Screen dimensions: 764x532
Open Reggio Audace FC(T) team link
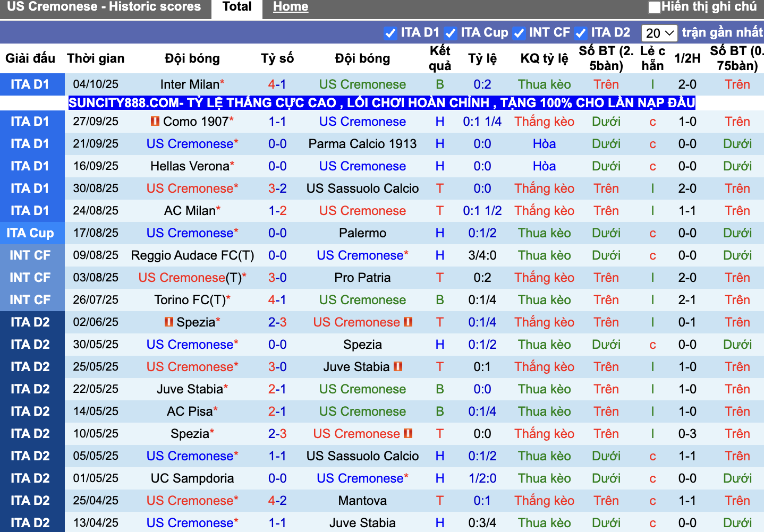coord(192,255)
